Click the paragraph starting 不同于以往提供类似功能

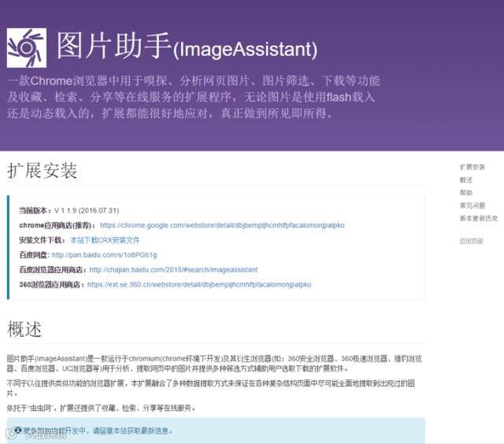(211, 388)
